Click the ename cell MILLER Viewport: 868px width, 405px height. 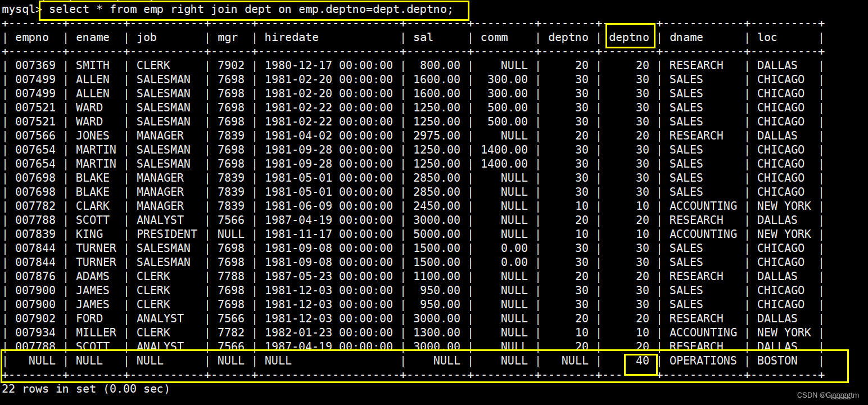tap(96, 332)
